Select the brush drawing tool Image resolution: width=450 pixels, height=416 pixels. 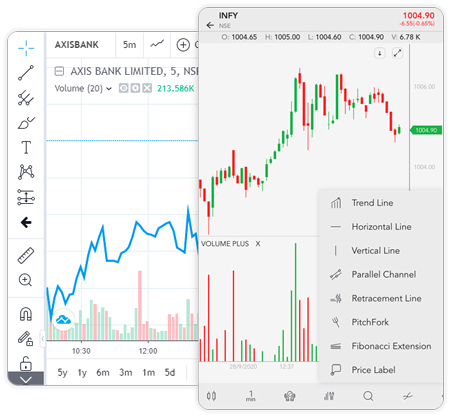[x=26, y=123]
